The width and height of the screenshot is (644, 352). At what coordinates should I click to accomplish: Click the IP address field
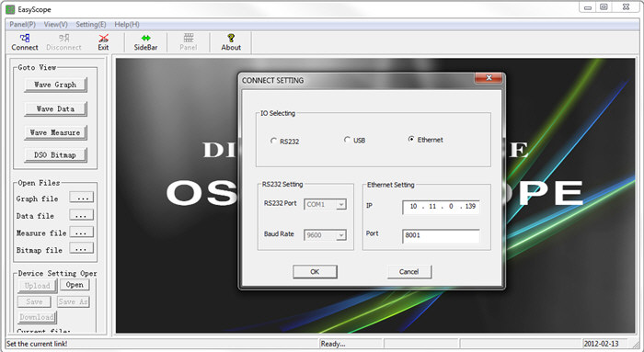[441, 207]
